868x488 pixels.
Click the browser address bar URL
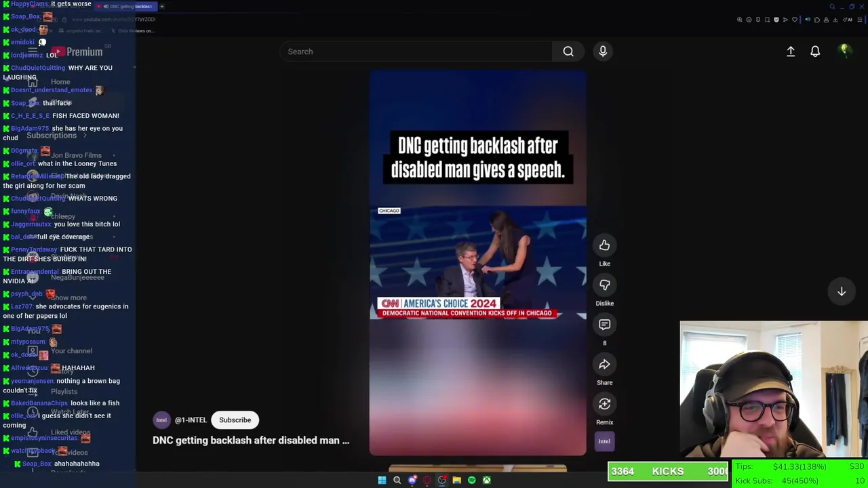[114, 20]
